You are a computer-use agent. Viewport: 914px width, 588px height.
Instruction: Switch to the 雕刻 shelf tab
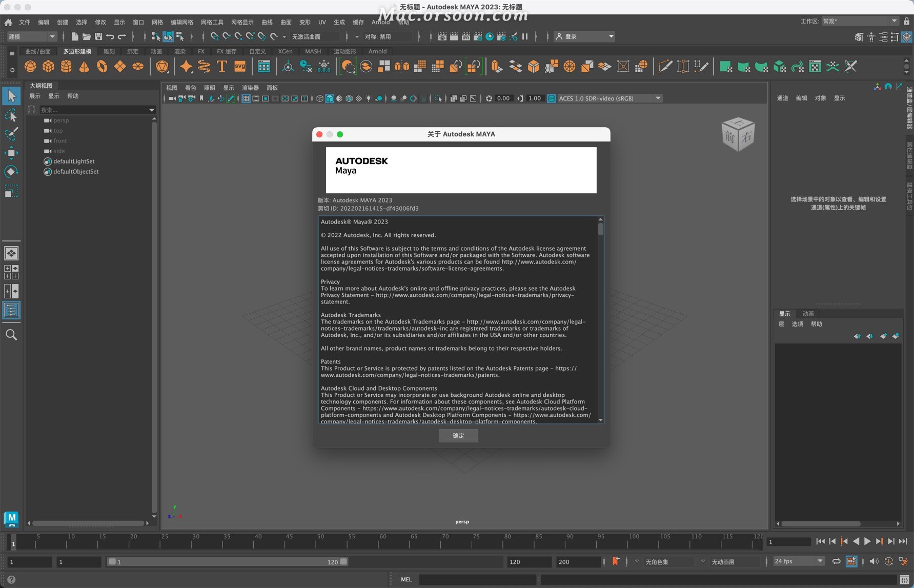pyautogui.click(x=109, y=51)
